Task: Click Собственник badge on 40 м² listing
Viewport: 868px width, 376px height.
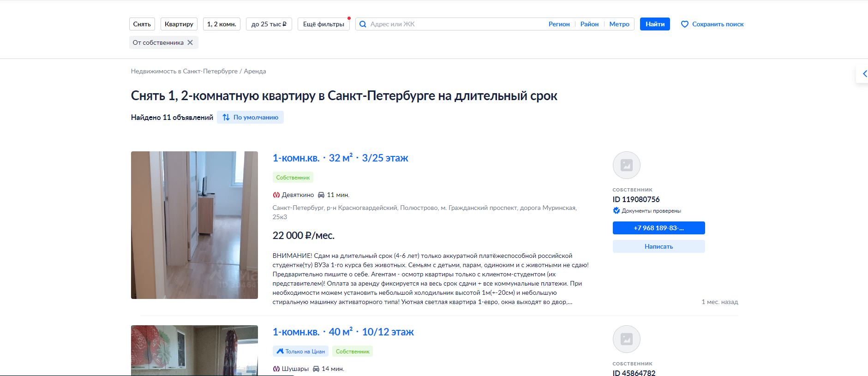Action: (x=353, y=351)
